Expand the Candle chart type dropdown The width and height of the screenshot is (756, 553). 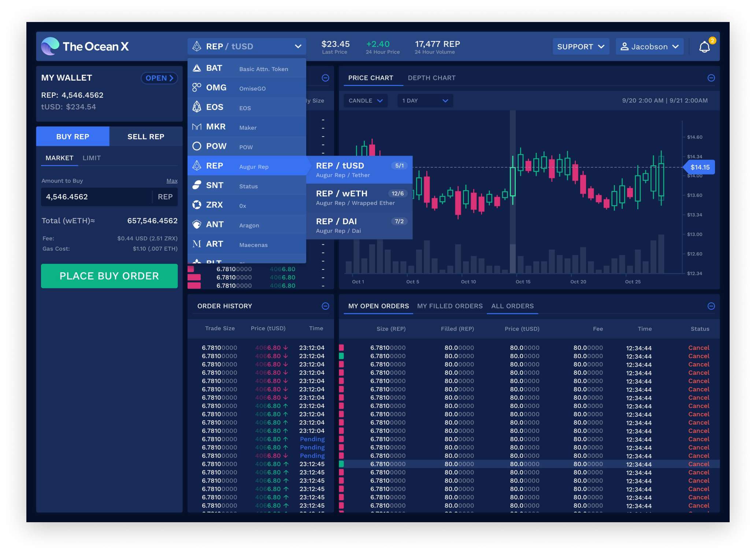[x=365, y=101]
